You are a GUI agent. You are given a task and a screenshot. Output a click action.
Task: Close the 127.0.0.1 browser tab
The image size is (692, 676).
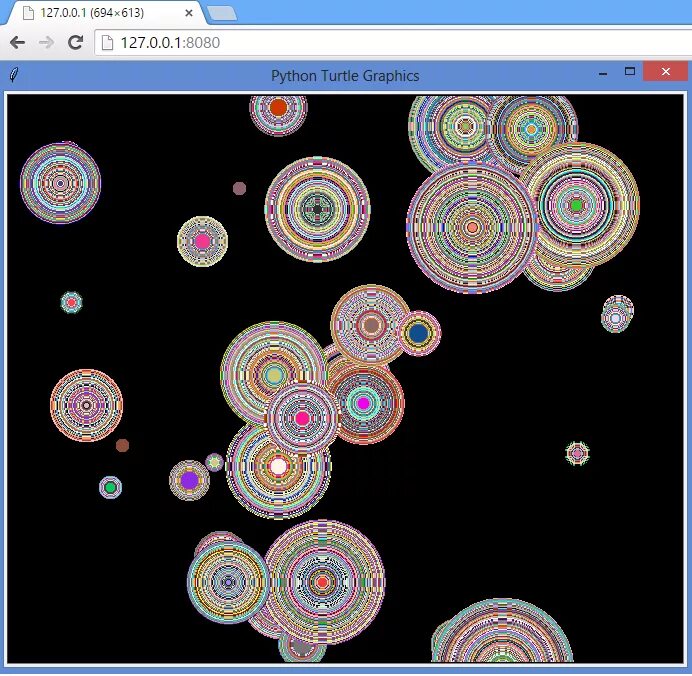189,13
